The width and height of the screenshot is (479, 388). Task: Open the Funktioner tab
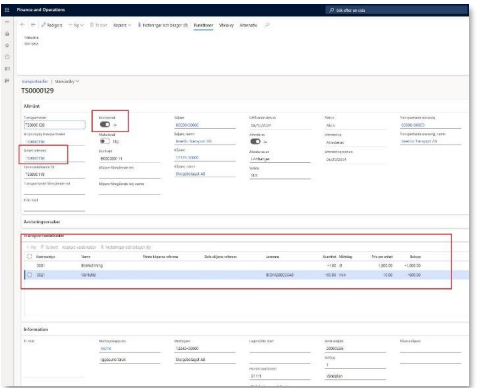point(203,25)
